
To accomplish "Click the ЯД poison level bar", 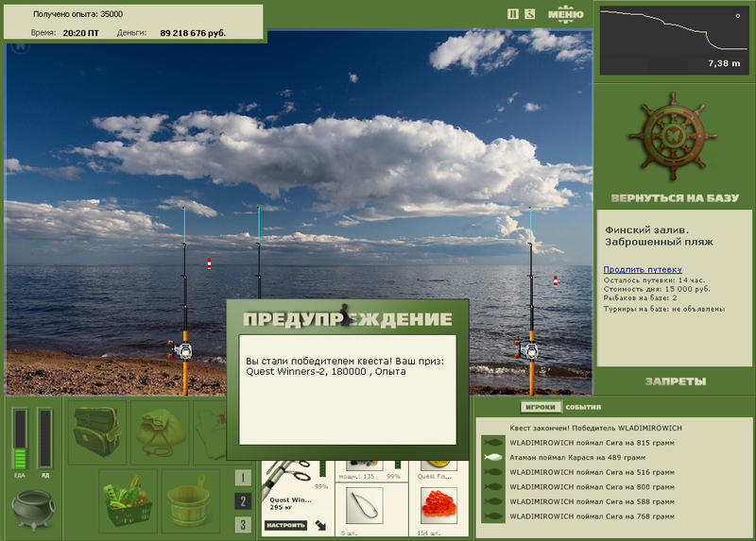I will tap(44, 438).
